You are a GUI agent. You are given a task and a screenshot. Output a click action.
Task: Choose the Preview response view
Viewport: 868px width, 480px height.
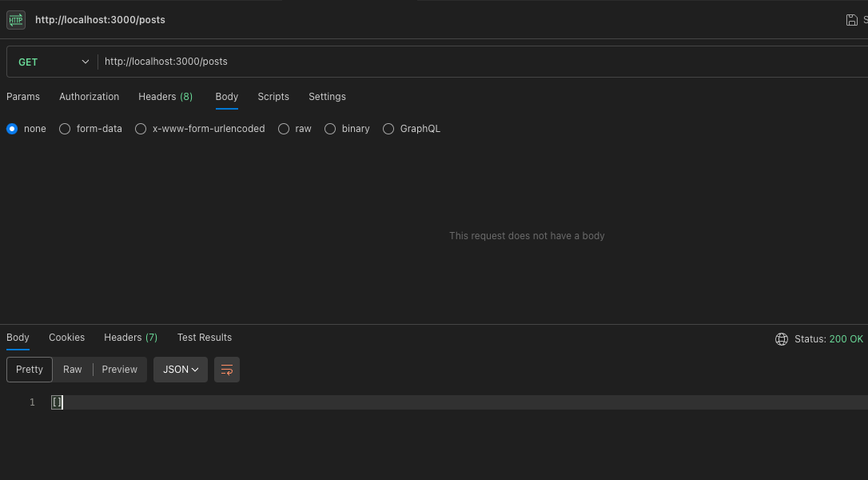[x=120, y=370]
